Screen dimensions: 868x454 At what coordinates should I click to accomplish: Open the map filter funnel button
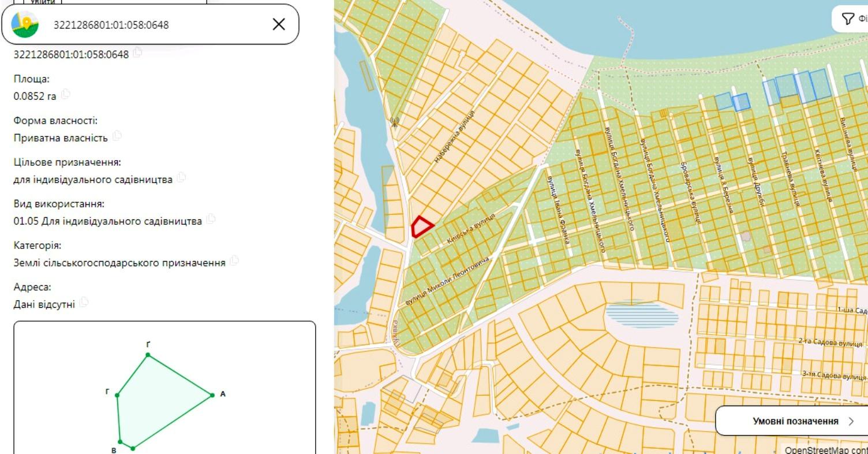tap(847, 19)
